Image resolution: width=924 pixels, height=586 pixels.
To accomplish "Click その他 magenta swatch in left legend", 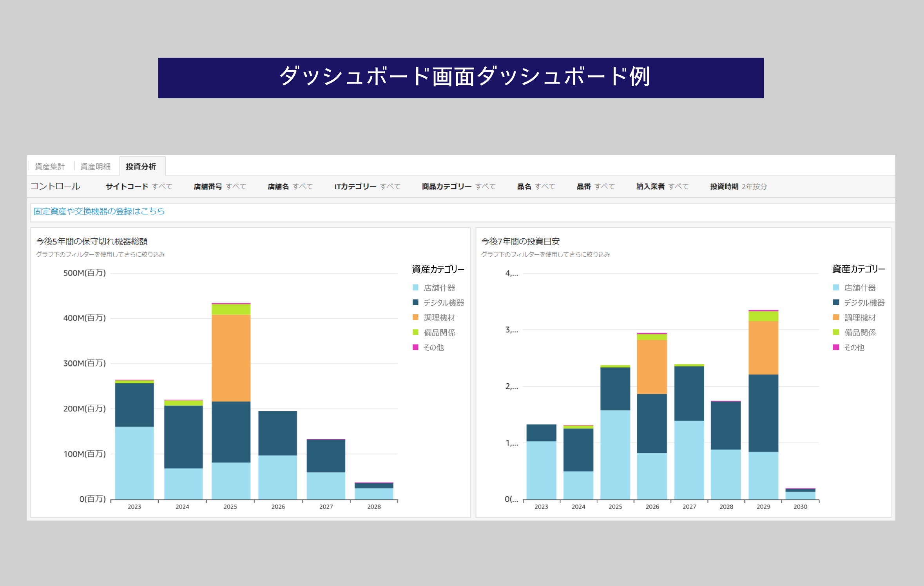I will [x=415, y=347].
